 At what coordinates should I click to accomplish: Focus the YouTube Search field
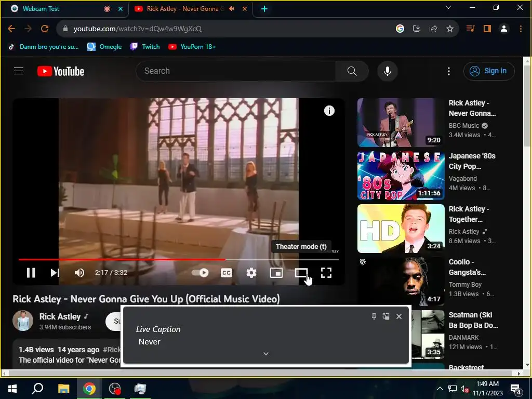pyautogui.click(x=236, y=71)
